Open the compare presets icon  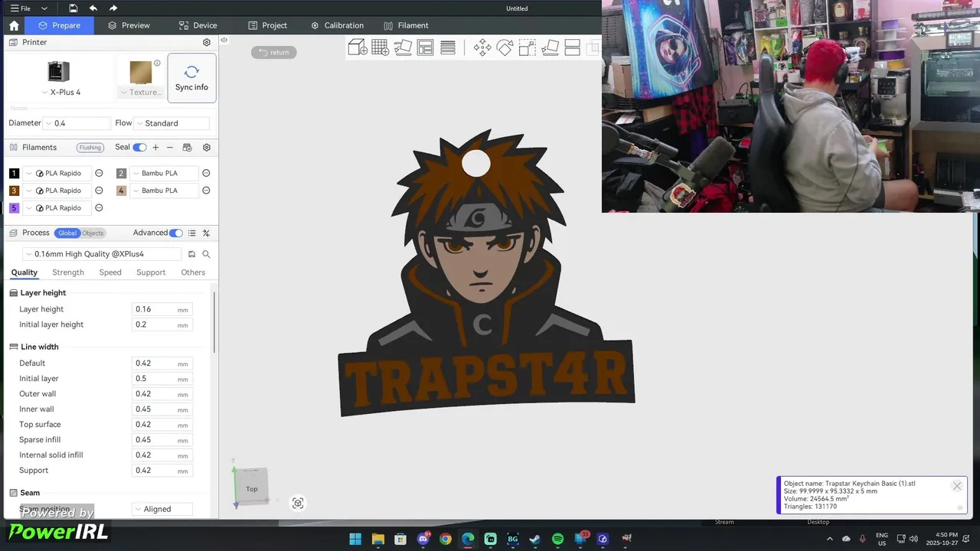(x=206, y=233)
